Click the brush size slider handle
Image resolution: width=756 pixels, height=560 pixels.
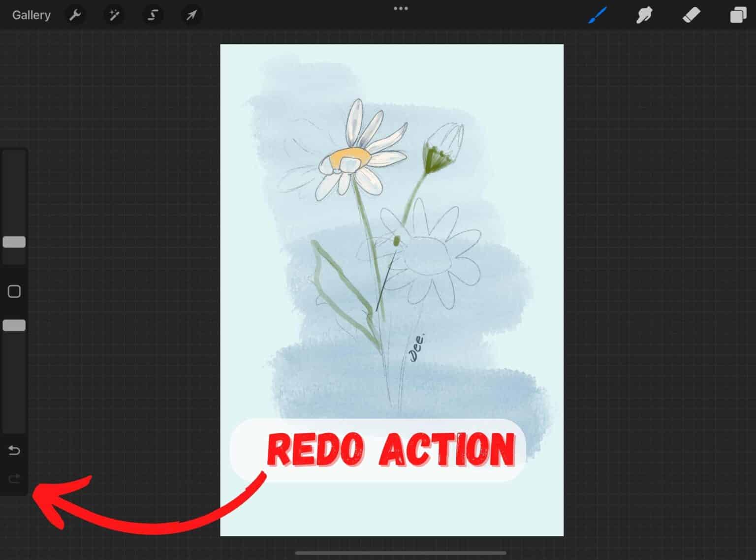point(14,242)
